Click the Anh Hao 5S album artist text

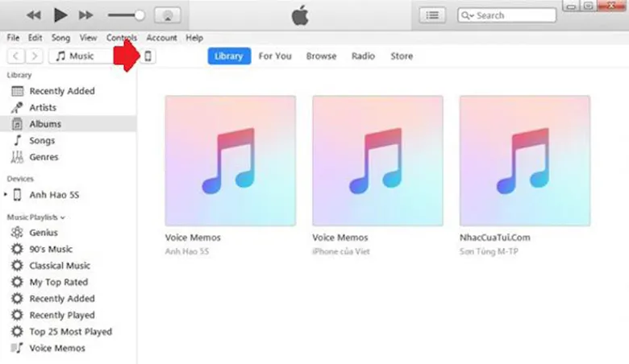pyautogui.click(x=187, y=251)
